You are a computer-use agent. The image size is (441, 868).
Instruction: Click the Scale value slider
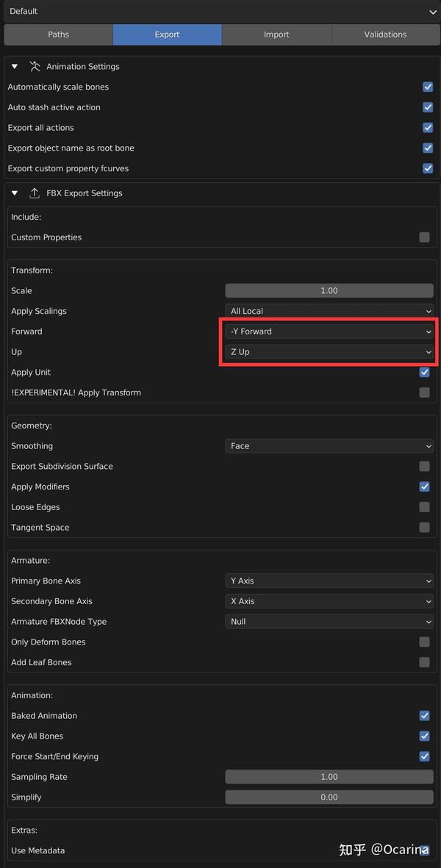tap(329, 290)
